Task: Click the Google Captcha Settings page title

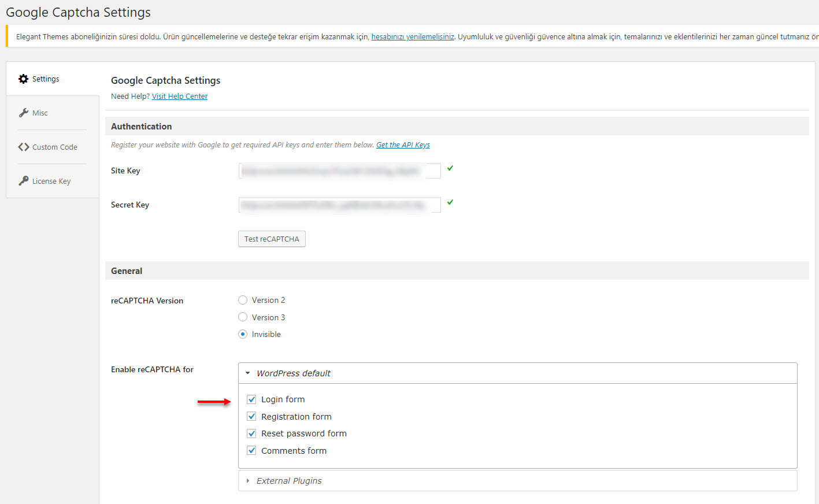Action: coord(78,12)
